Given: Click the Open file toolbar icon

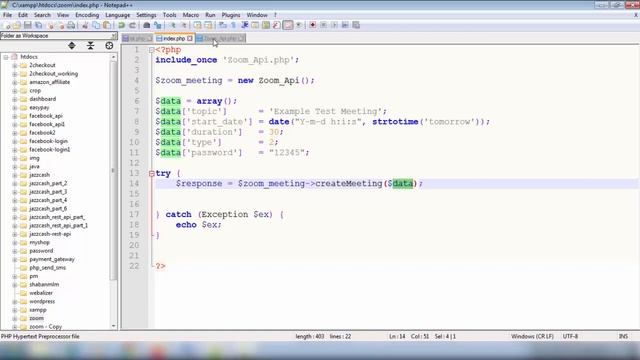Looking at the screenshot, I should [x=17, y=25].
